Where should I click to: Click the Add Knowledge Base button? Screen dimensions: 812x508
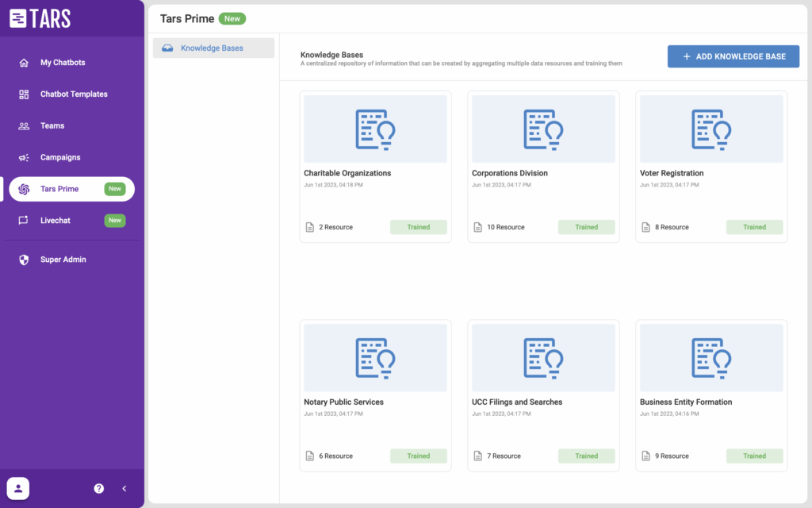click(733, 56)
